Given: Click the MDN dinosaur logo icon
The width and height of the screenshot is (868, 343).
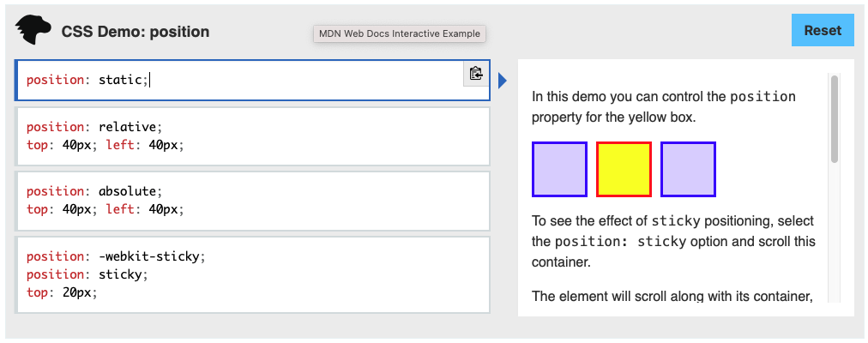Looking at the screenshot, I should tap(33, 30).
